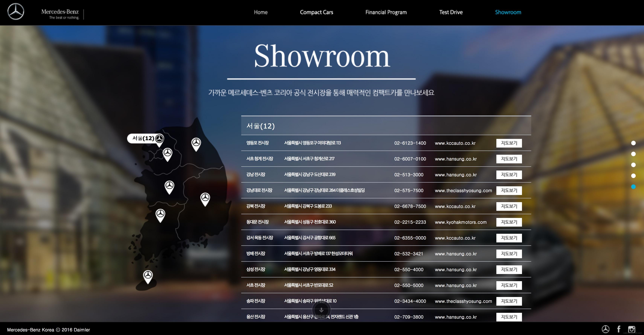This screenshot has height=335, width=644.
Task: Open the Facebook footer icon
Action: 619,329
